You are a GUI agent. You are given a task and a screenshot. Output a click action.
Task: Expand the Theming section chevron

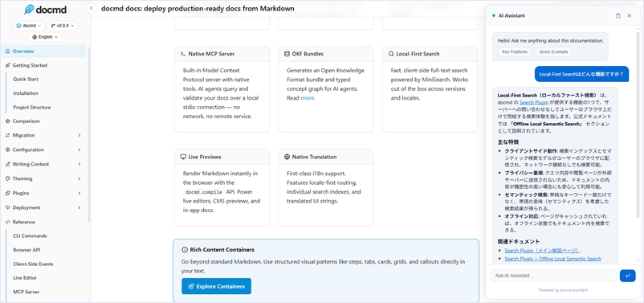[79, 178]
